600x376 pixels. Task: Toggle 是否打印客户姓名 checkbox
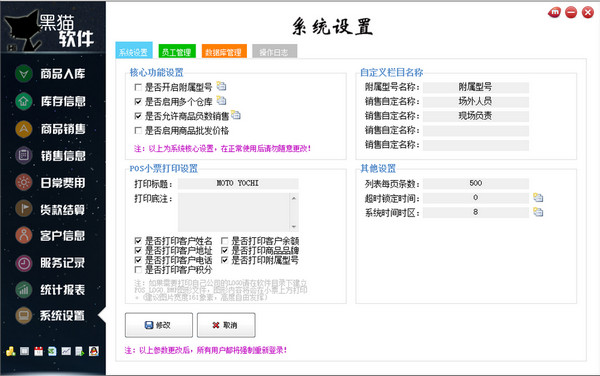(x=138, y=241)
